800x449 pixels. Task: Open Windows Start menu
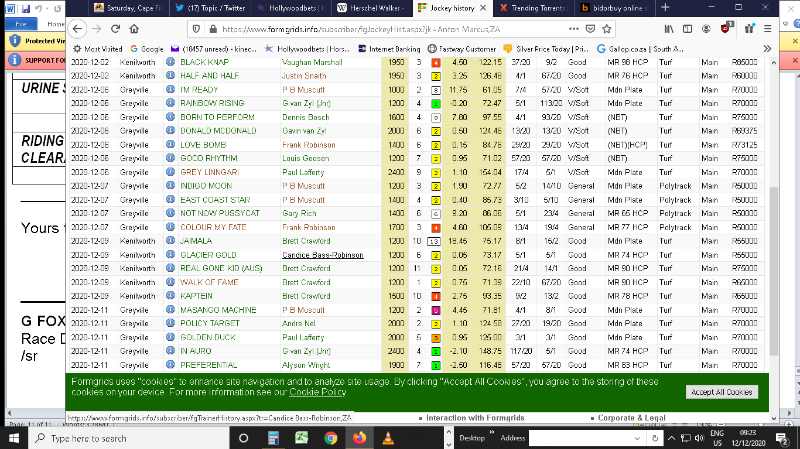coord(14,438)
